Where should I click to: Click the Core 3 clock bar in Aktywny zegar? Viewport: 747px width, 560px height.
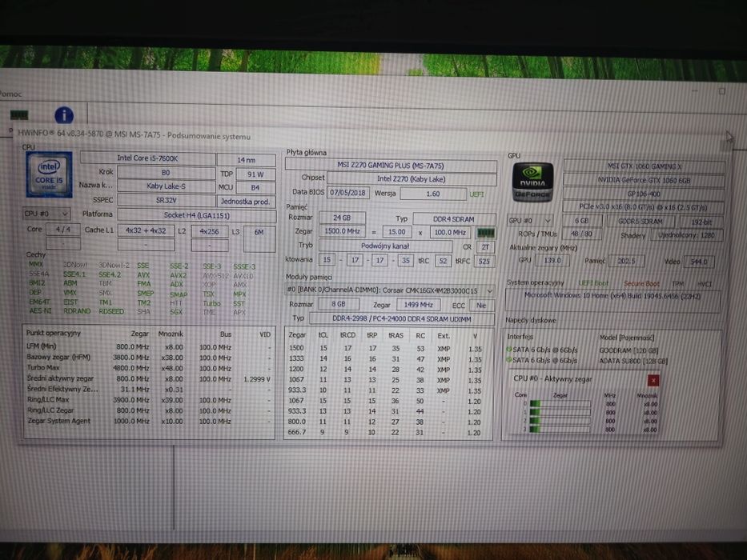click(x=560, y=429)
